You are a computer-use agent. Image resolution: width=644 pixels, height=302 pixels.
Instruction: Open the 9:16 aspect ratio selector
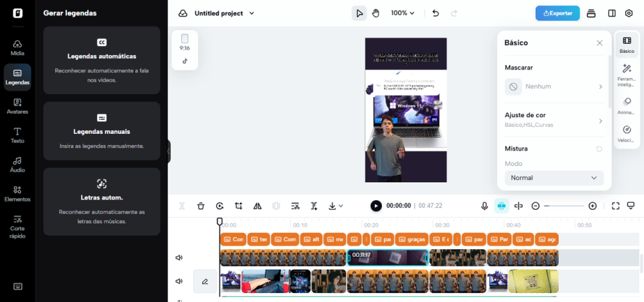click(185, 42)
